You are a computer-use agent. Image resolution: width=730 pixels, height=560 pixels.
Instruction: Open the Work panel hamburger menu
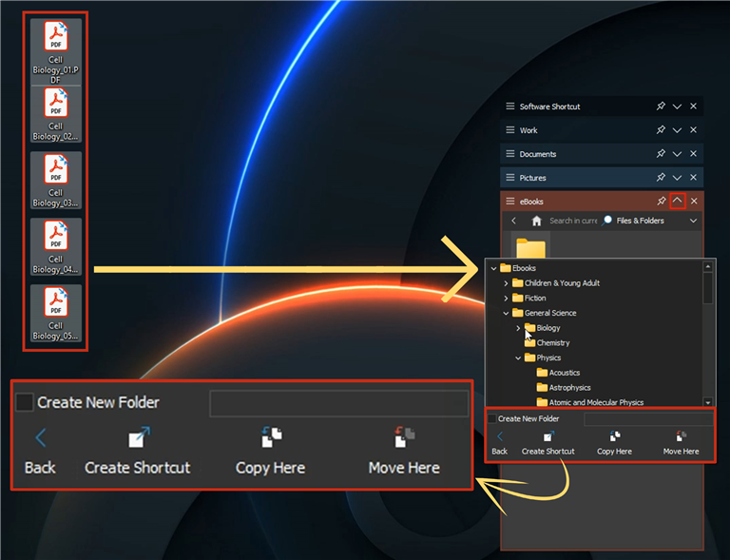point(510,130)
